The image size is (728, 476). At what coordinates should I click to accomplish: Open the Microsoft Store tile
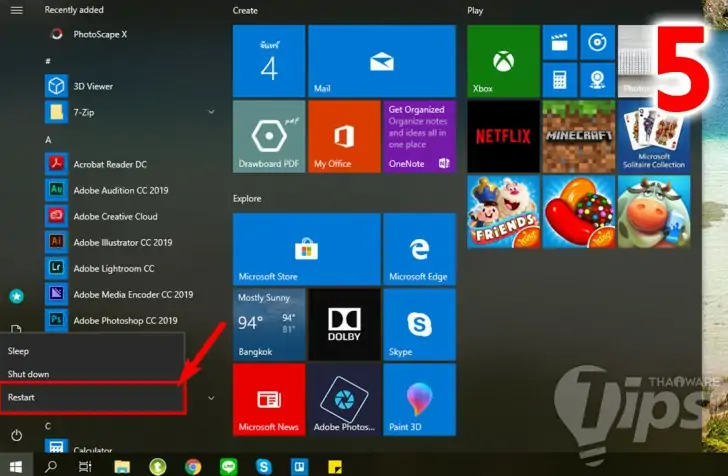click(306, 249)
